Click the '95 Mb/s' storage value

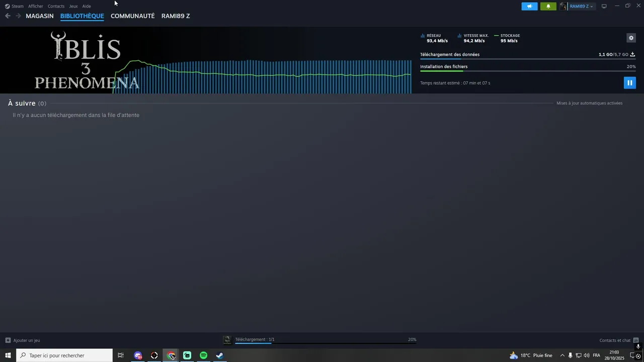click(x=509, y=41)
